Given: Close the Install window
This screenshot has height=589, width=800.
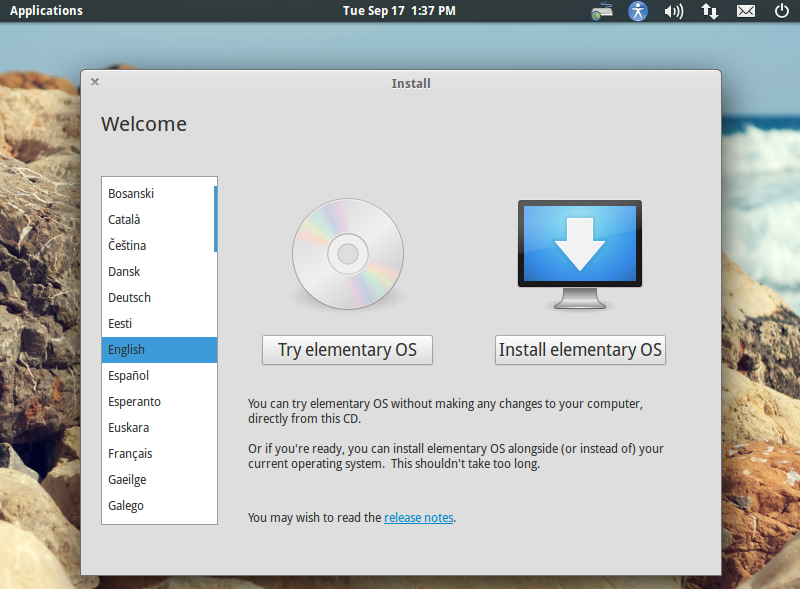Looking at the screenshot, I should 95,82.
